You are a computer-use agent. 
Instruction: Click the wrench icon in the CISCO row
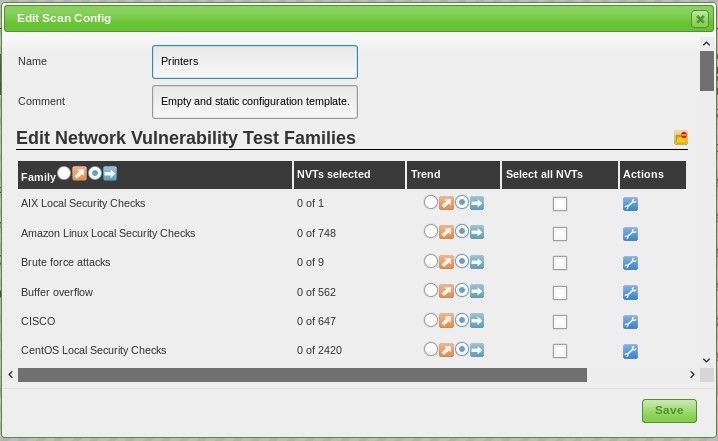pos(630,321)
